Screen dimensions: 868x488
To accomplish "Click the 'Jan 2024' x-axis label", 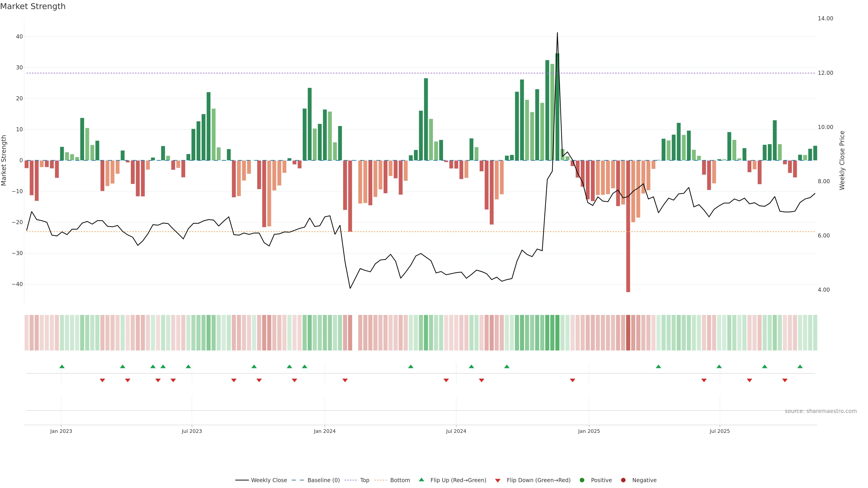I will pos(325,431).
